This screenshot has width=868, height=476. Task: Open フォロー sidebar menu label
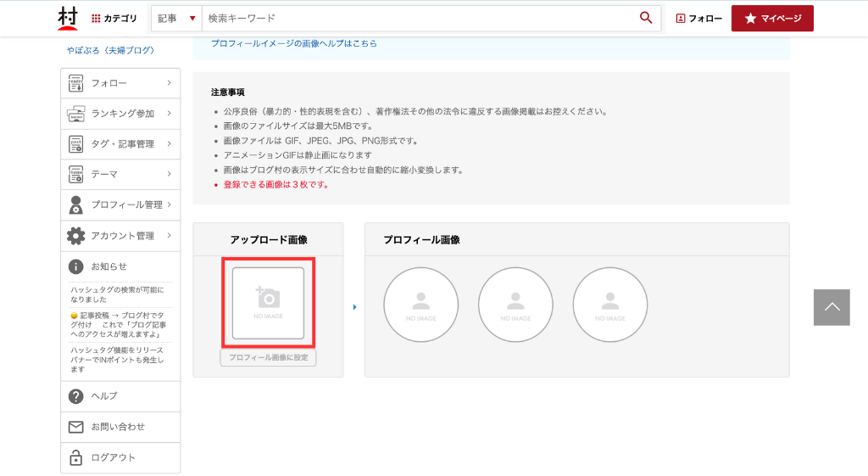[x=109, y=83]
